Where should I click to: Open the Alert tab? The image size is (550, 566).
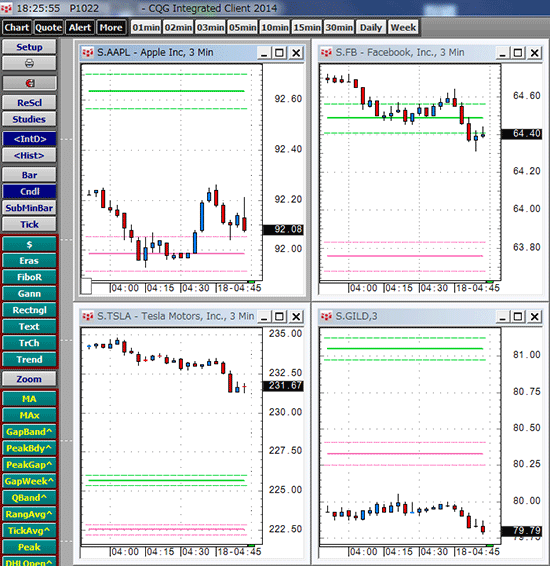(x=80, y=27)
